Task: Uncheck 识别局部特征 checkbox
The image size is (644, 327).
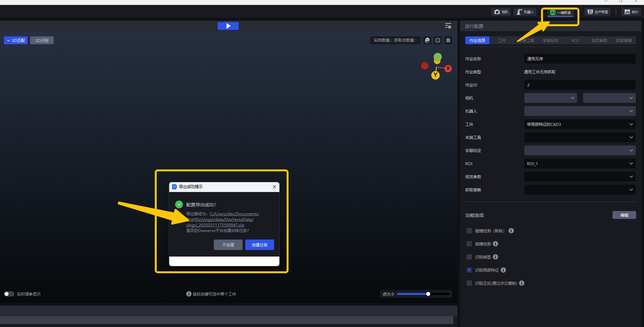Action: (x=469, y=270)
